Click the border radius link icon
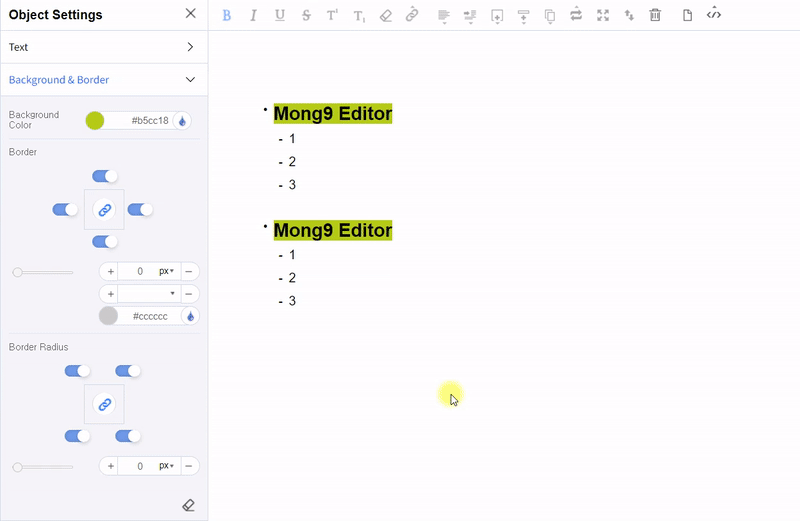 [x=105, y=405]
